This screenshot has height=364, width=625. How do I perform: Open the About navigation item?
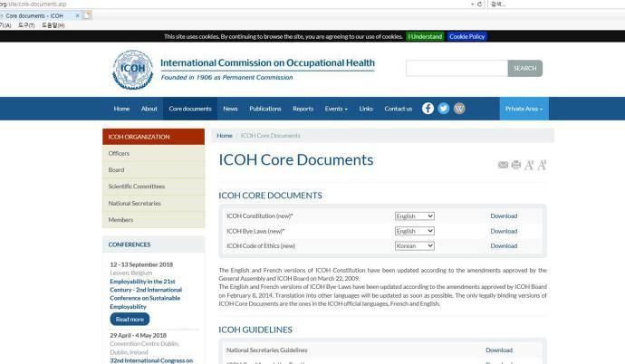[x=149, y=109]
